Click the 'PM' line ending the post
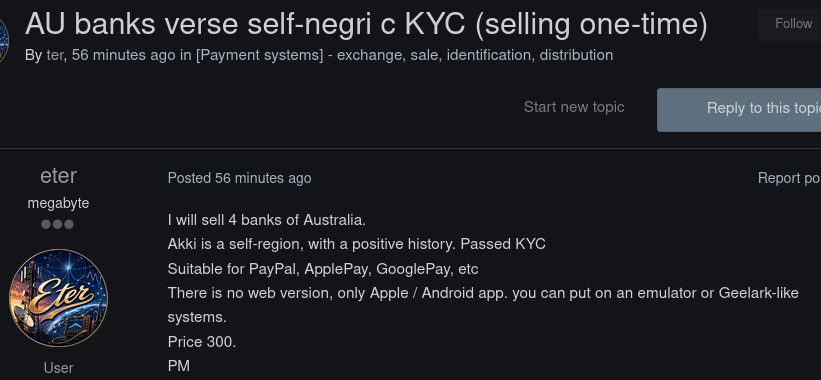 (179, 366)
